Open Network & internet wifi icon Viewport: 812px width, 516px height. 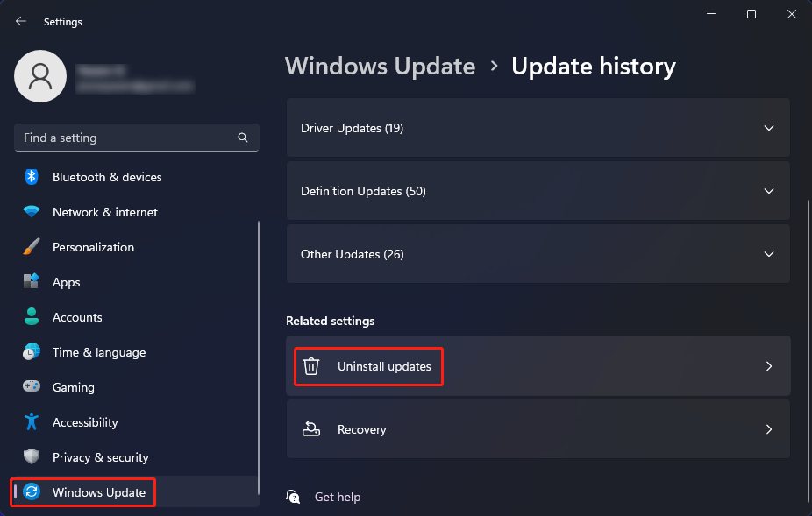click(32, 212)
